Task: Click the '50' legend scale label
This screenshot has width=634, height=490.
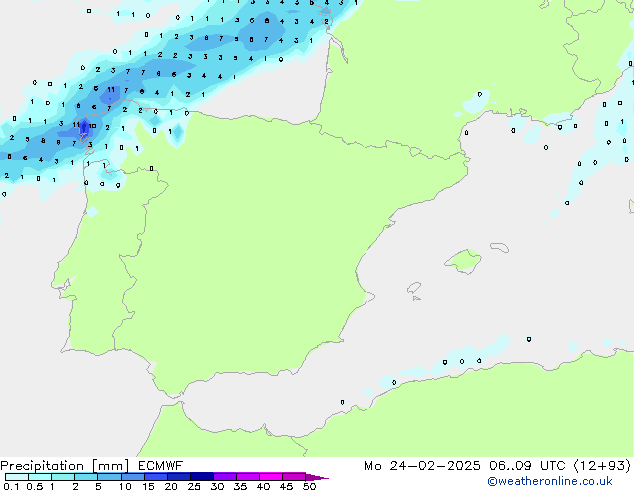Action: click(309, 486)
